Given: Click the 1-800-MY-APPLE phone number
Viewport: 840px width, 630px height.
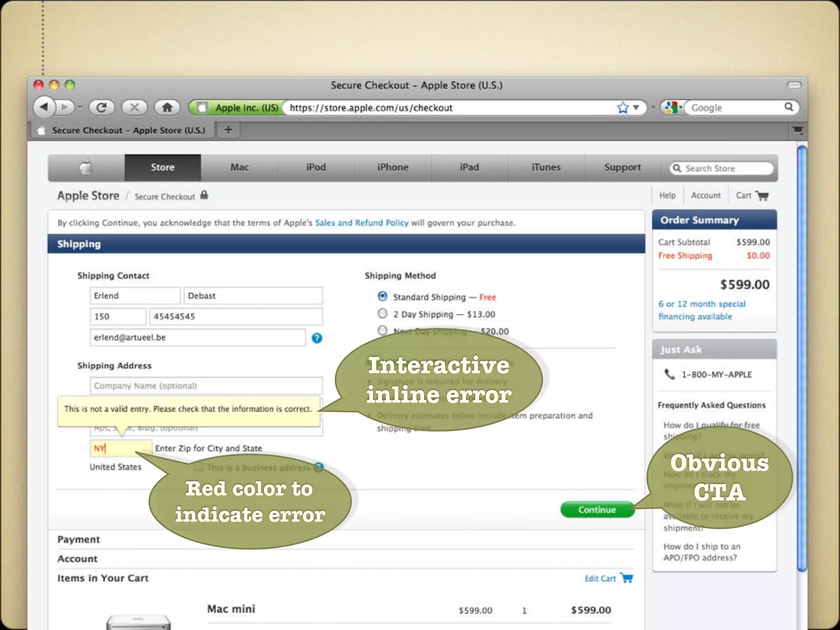Looking at the screenshot, I should pos(717,374).
